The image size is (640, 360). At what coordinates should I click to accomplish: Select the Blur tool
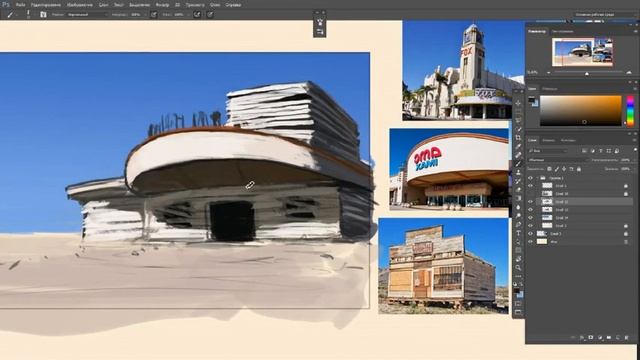click(x=518, y=207)
